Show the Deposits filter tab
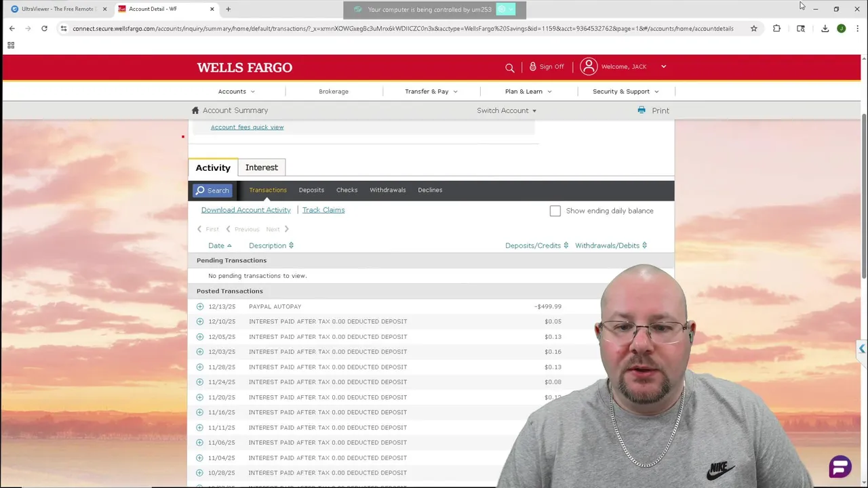 [x=311, y=190]
